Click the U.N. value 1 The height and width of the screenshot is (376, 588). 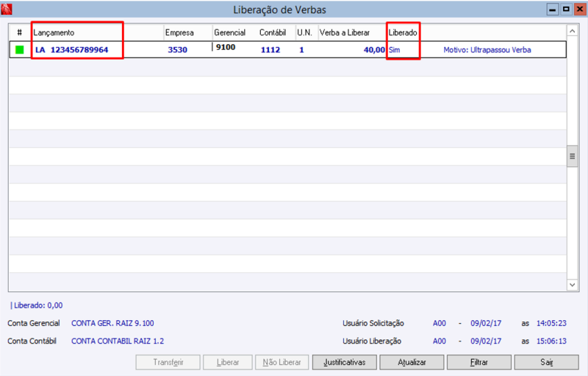click(x=301, y=49)
